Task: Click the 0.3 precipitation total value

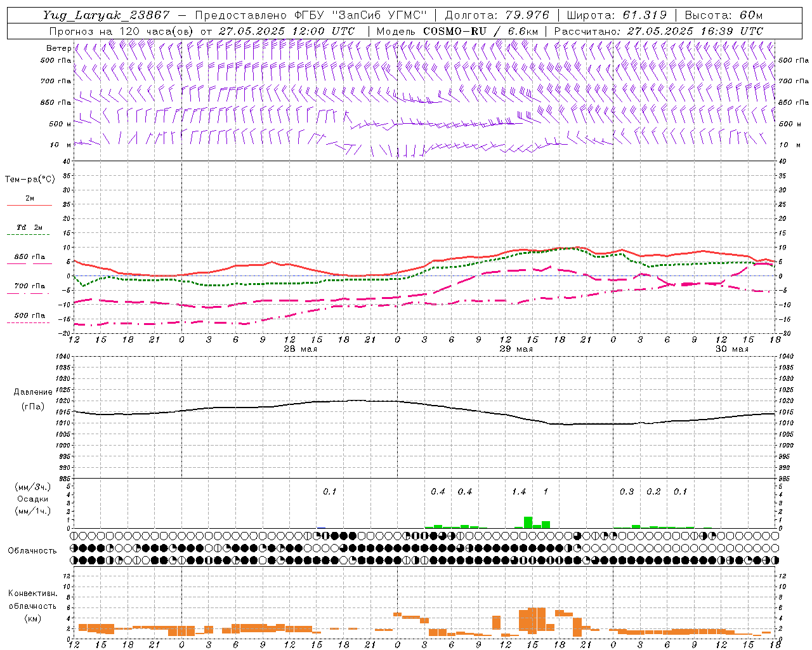Action: tap(627, 491)
